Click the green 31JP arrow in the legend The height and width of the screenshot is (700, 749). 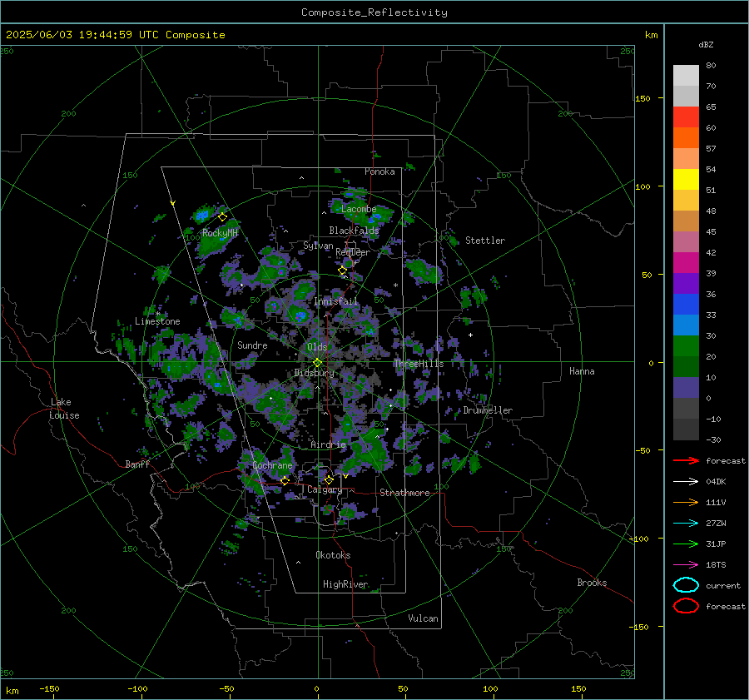pos(686,544)
